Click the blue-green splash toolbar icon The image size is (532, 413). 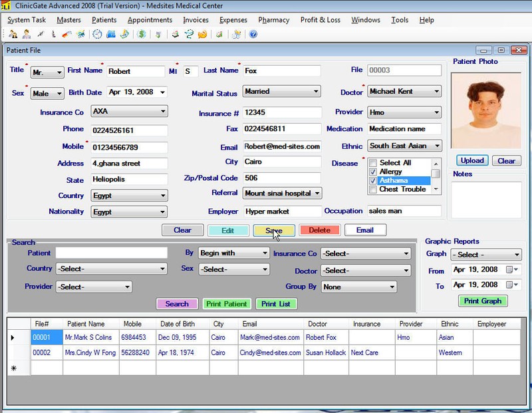(x=80, y=35)
